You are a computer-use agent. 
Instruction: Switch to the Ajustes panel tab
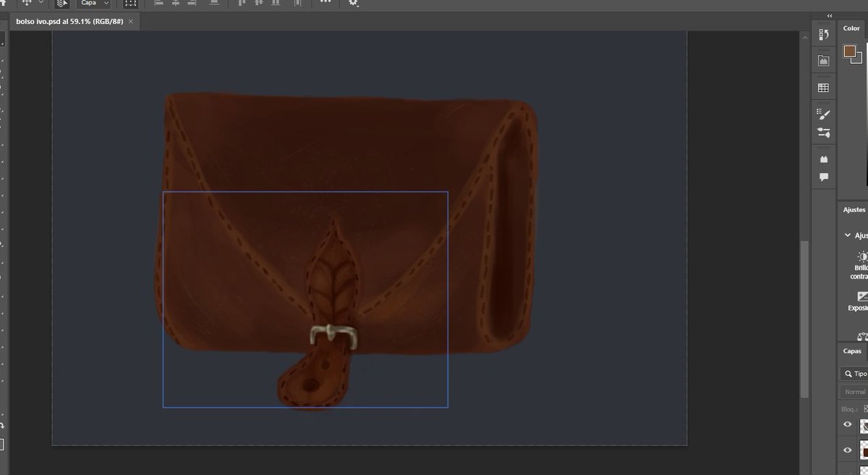coord(854,210)
